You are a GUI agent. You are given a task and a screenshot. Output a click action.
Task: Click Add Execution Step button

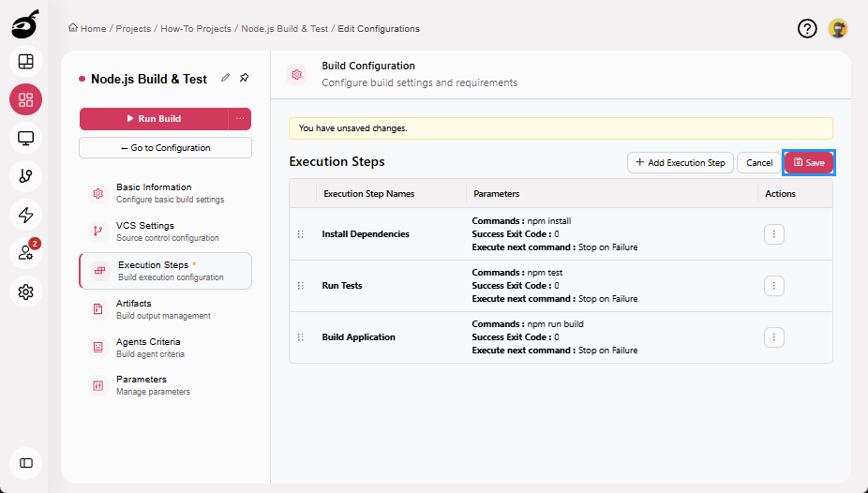coord(680,163)
